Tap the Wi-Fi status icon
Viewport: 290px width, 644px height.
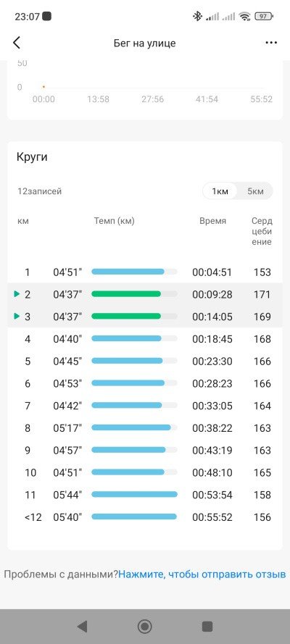pos(246,17)
